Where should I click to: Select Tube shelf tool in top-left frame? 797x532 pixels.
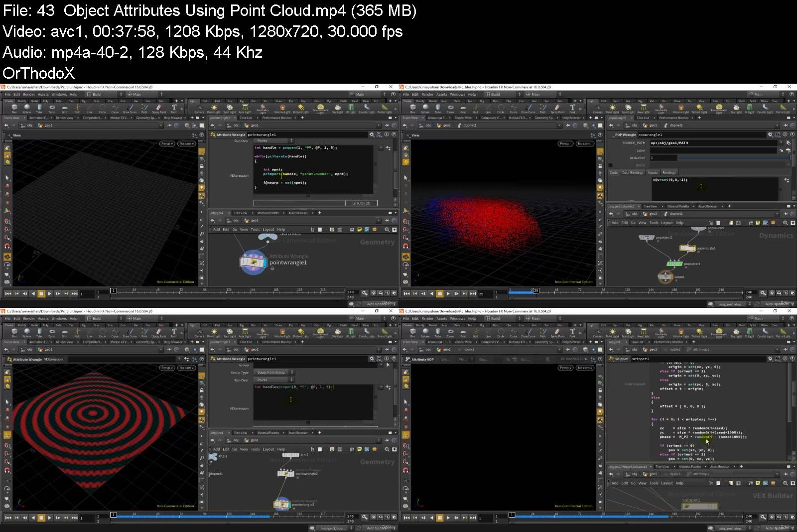pos(39,109)
